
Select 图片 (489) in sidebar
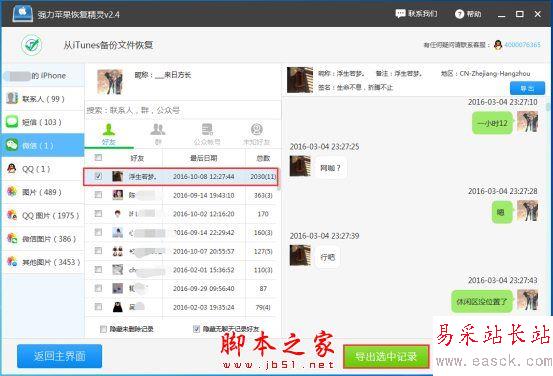pyautogui.click(x=43, y=192)
